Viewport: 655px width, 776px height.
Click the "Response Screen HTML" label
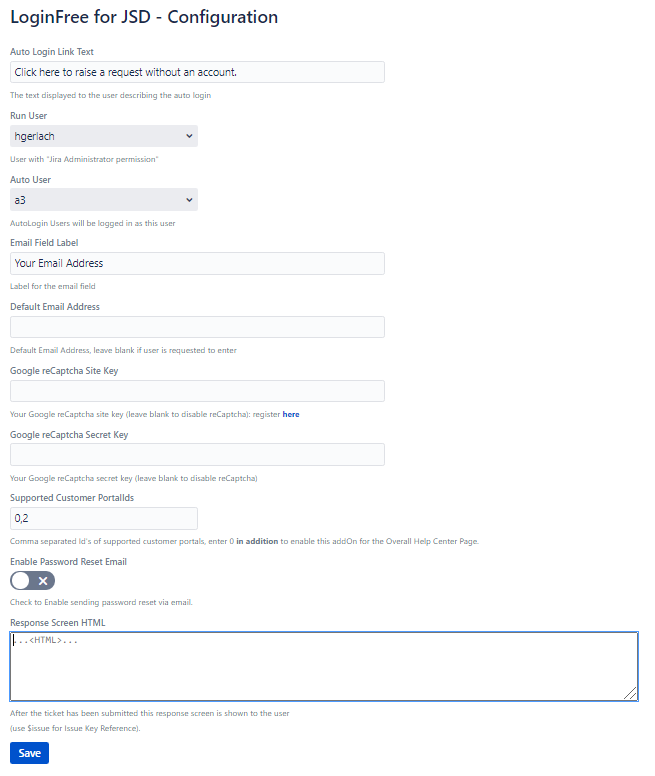tap(57, 623)
